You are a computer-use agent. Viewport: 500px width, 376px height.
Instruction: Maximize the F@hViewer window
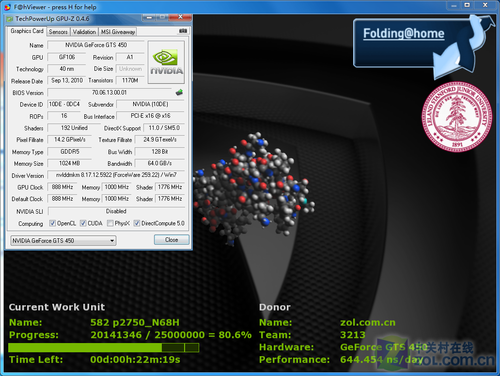[467, 5]
